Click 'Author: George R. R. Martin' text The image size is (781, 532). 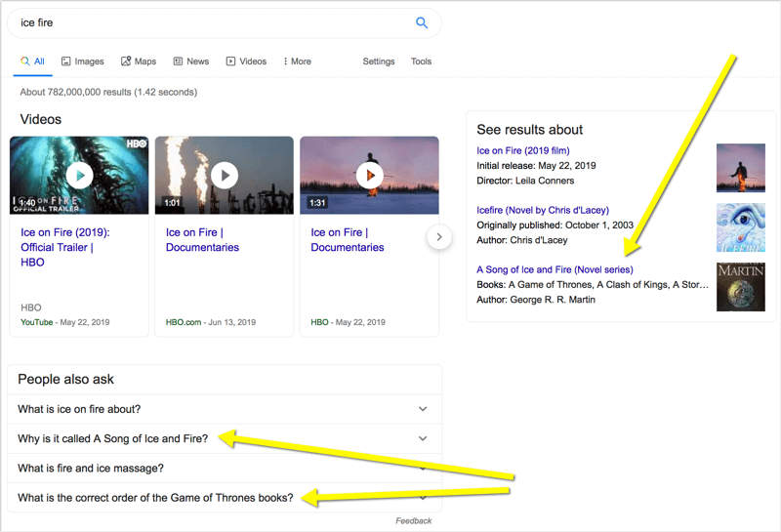pyautogui.click(x=535, y=300)
